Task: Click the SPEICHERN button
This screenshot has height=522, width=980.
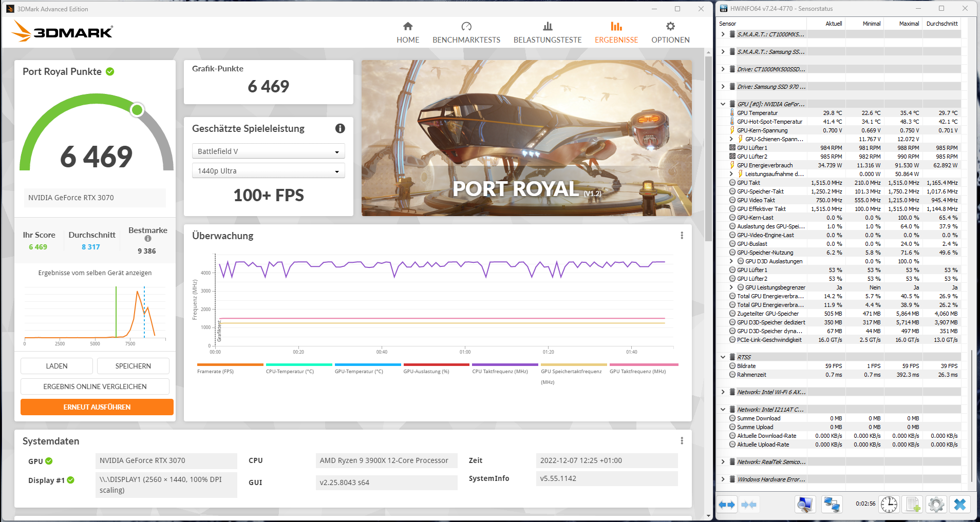Action: pos(133,366)
